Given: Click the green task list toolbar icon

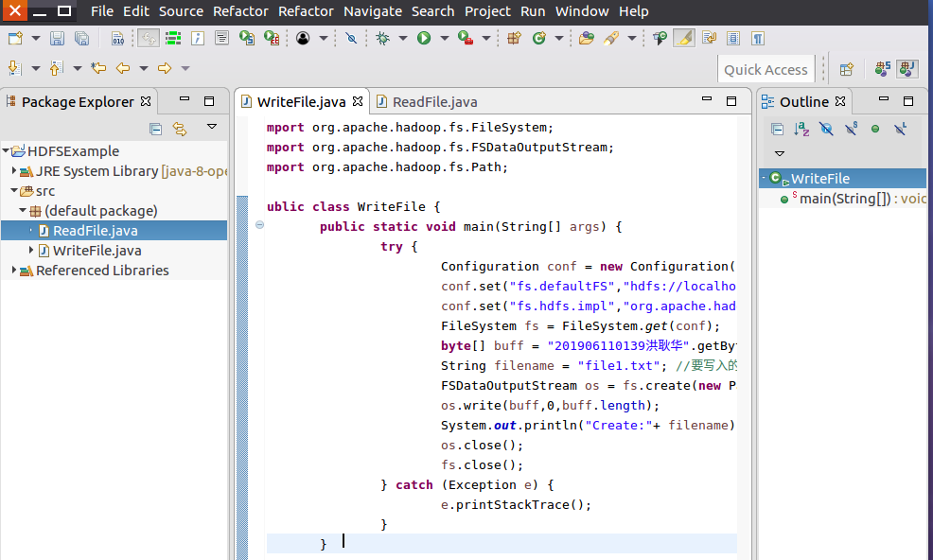Looking at the screenshot, I should pos(173,39).
